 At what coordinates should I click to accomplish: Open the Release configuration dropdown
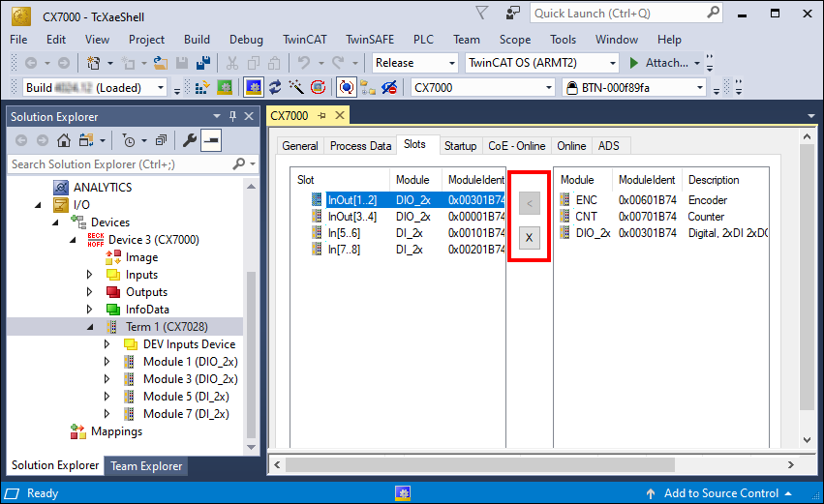(452, 63)
